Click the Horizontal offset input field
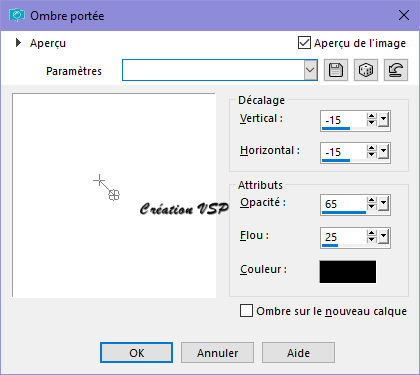 point(343,153)
